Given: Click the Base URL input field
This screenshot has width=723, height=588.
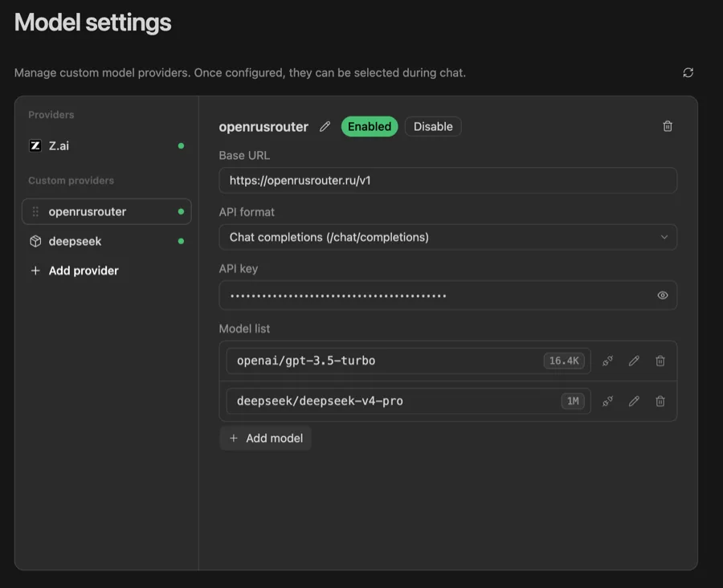Looking at the screenshot, I should [x=447, y=180].
